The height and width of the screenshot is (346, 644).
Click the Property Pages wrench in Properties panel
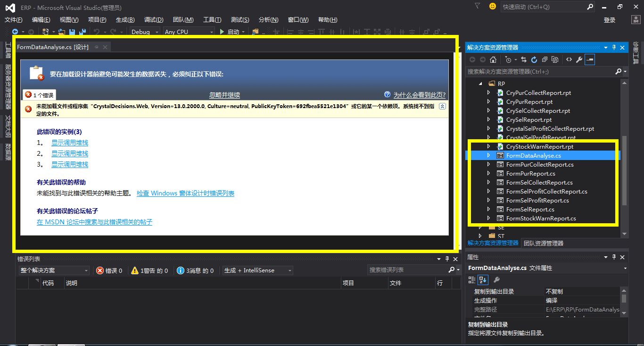point(496,279)
